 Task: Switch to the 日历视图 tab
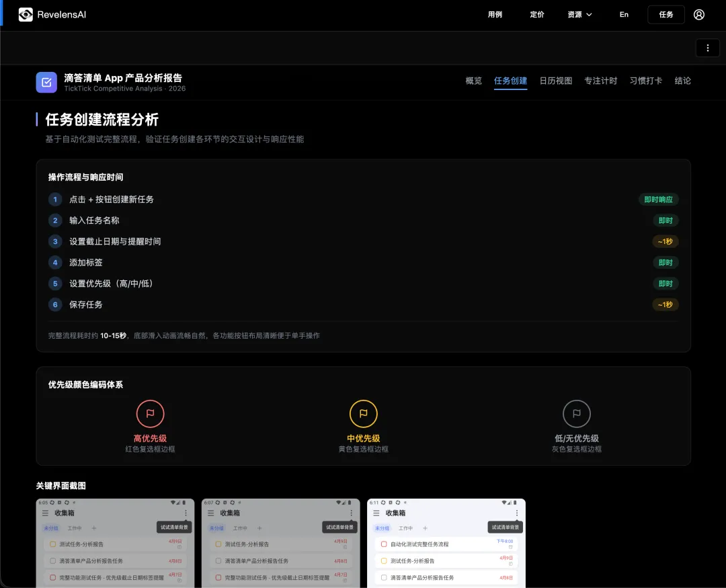click(556, 81)
